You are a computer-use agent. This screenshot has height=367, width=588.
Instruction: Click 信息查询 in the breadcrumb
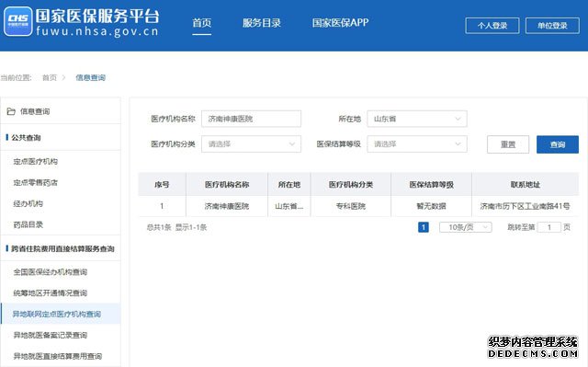[x=90, y=77]
